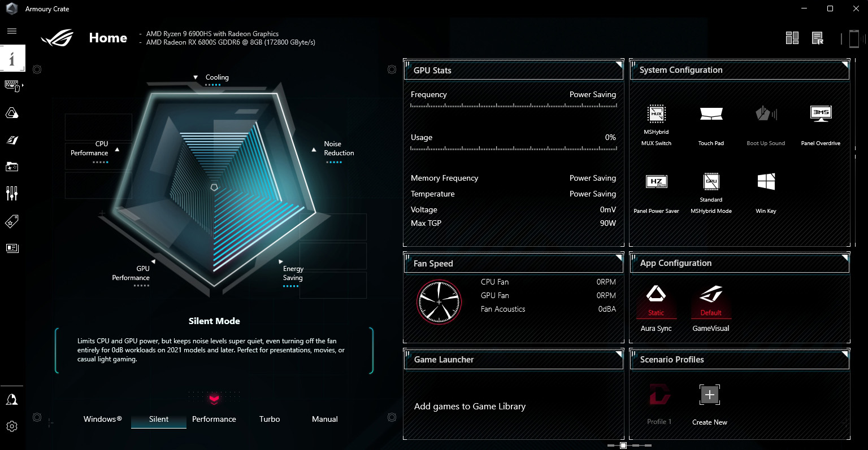Viewport: 868px width, 450px height.
Task: Expand the Fan Speed panel corner arrow
Action: (619, 258)
